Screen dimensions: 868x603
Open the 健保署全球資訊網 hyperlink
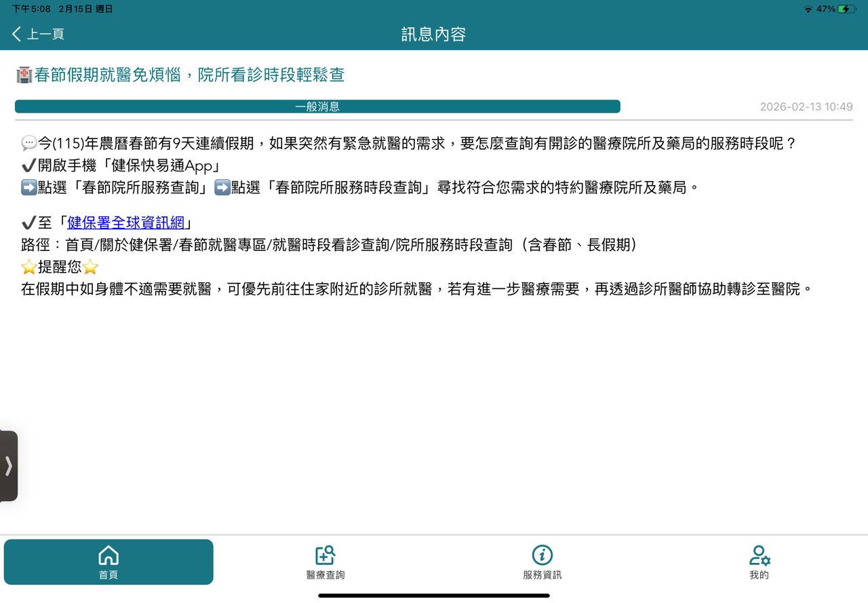coord(126,222)
